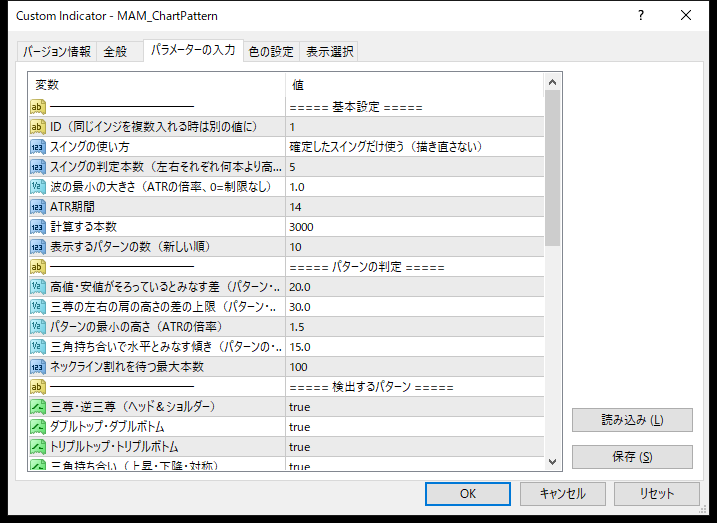Edit スイングの判定本数 value 5
717x523 pixels.
415,167
